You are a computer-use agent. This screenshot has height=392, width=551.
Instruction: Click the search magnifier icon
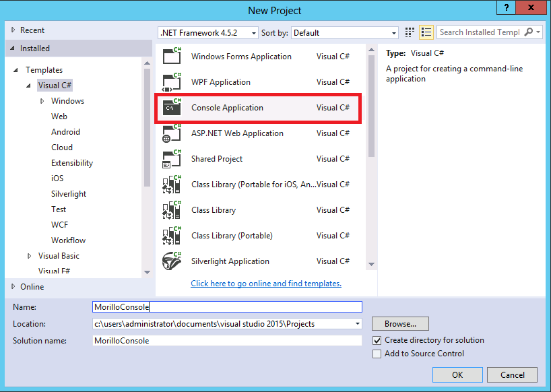[x=528, y=32]
